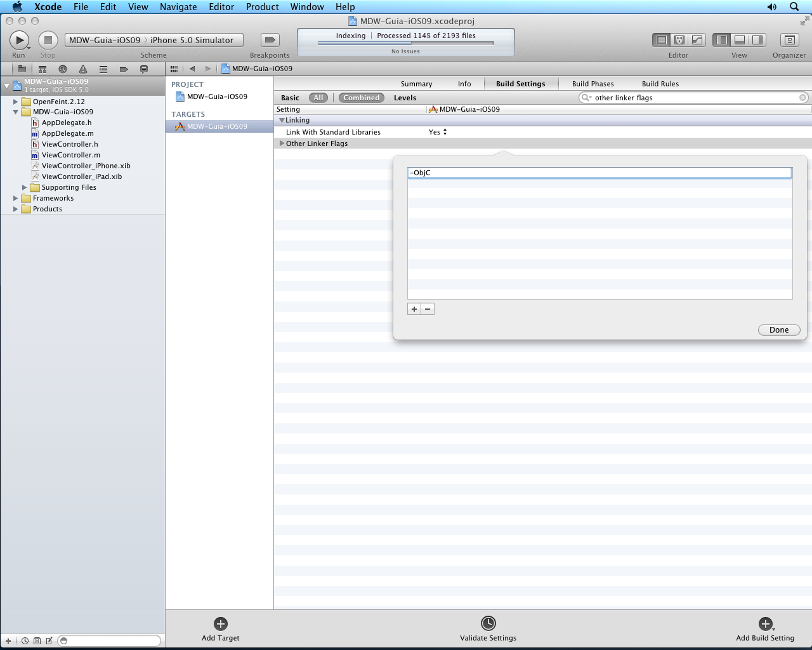Screen dimensions: 812x650
Task: Click the Add Build Setting button
Action: click(x=765, y=629)
